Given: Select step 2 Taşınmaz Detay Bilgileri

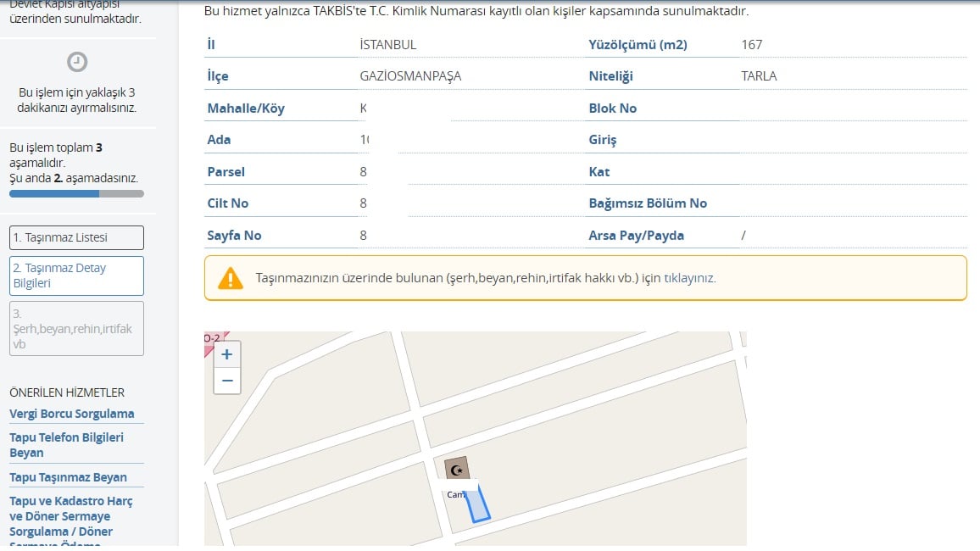Looking at the screenshot, I should point(76,275).
